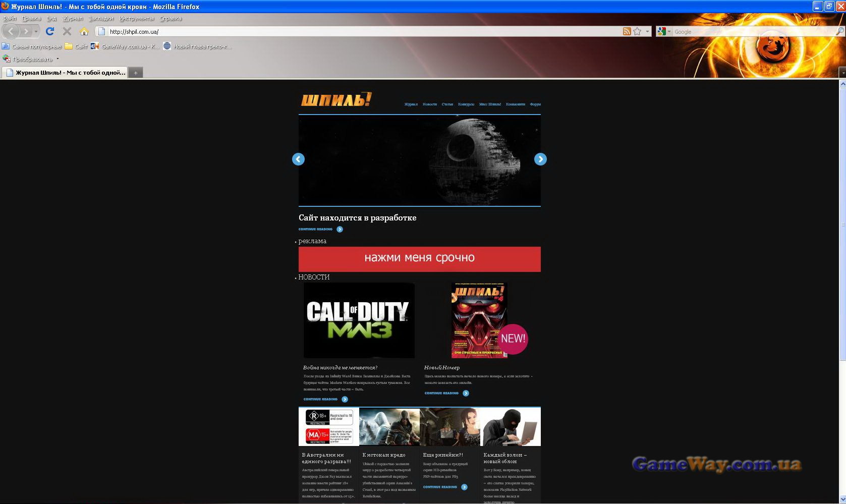Click the RSS feed icon in address bar
This screenshot has height=504, width=846.
pyautogui.click(x=627, y=31)
